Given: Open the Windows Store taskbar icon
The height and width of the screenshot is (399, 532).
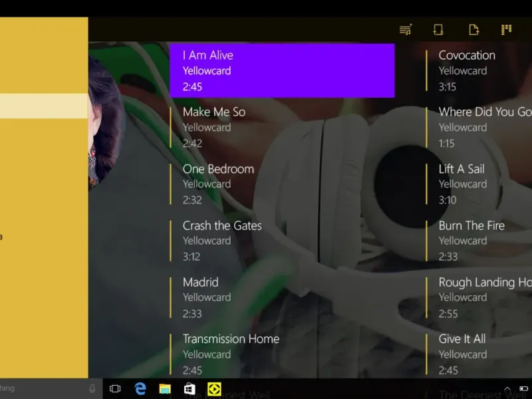Looking at the screenshot, I should pyautogui.click(x=190, y=388).
